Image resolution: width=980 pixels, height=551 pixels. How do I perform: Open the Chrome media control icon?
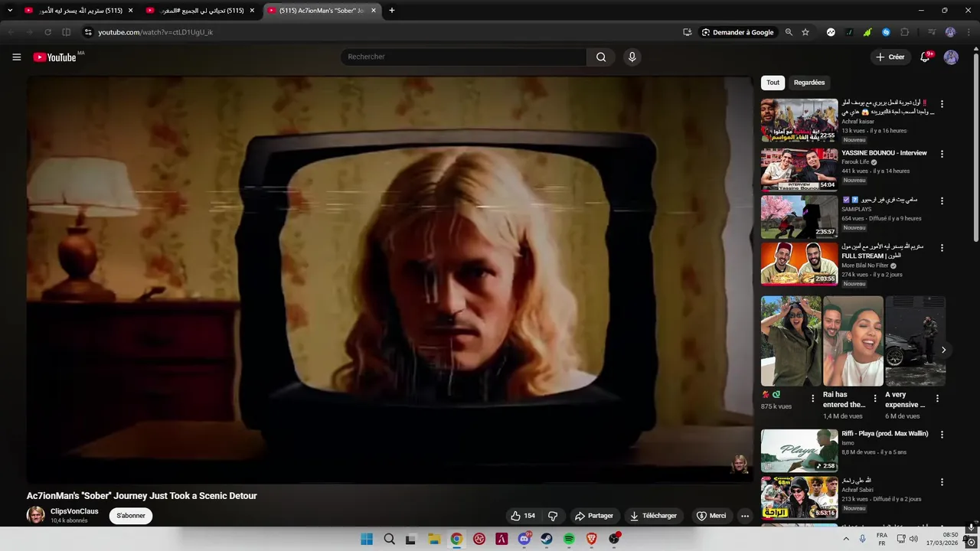click(932, 32)
